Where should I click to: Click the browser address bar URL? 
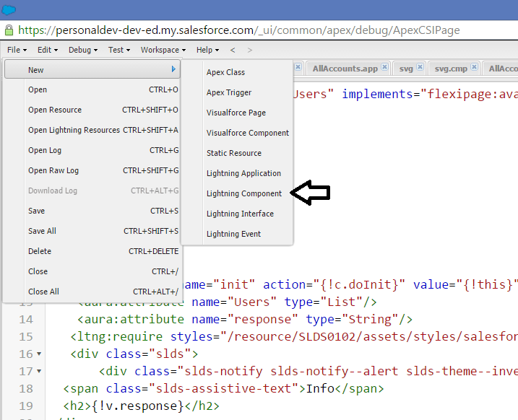(x=239, y=30)
